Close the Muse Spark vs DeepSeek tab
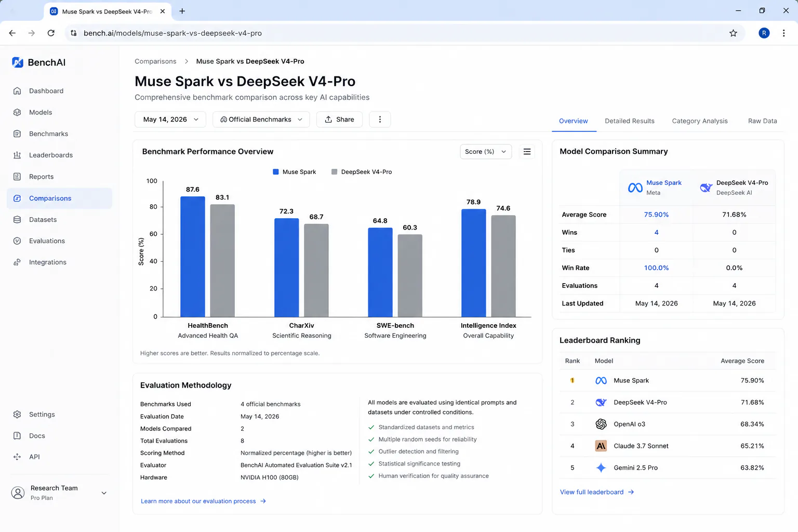The image size is (798, 532). (x=163, y=11)
